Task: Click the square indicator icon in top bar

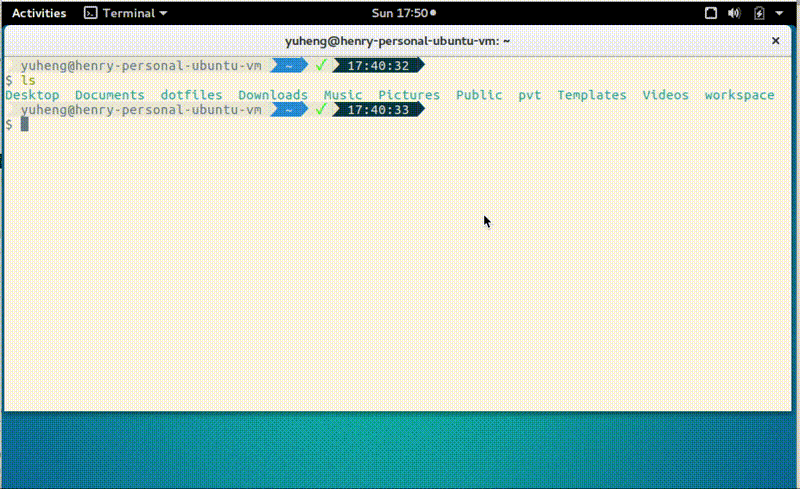Action: point(711,13)
